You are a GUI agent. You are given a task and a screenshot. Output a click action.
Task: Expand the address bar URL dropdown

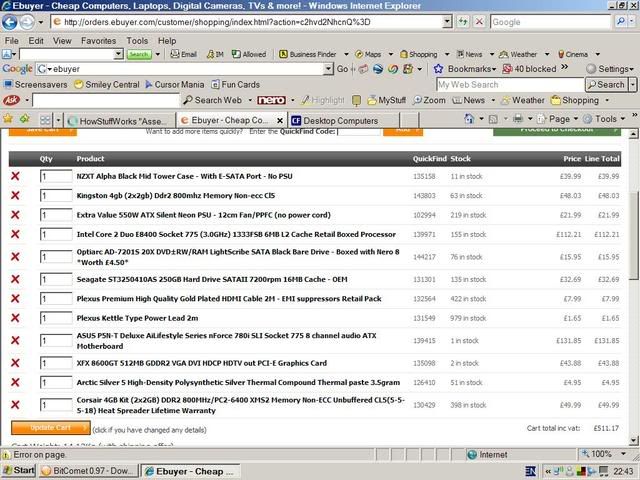tap(447, 22)
